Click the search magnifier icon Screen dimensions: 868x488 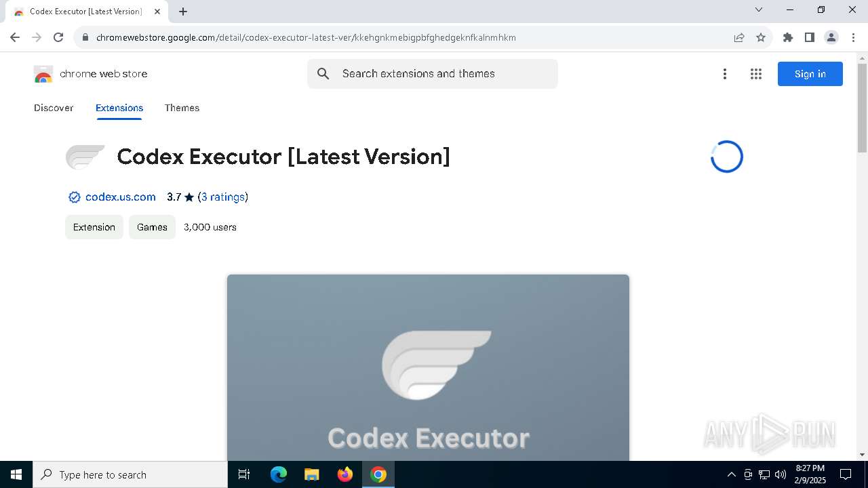pyautogui.click(x=323, y=74)
